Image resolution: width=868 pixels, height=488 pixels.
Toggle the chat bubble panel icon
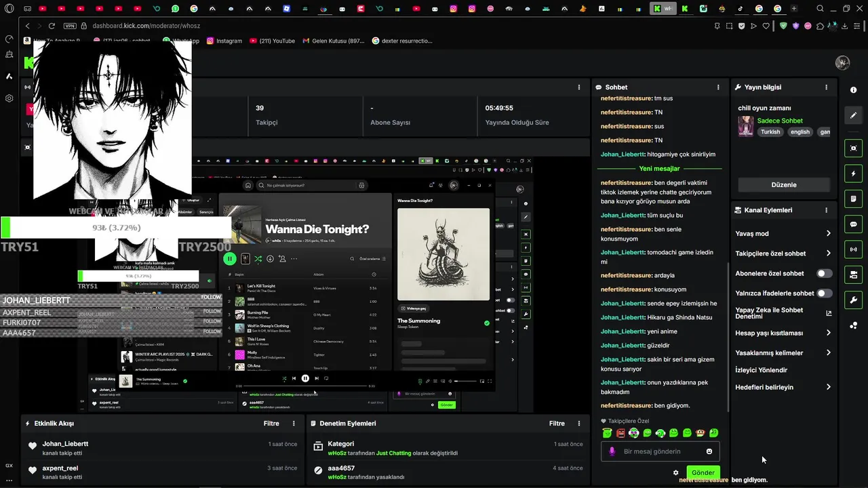853,224
